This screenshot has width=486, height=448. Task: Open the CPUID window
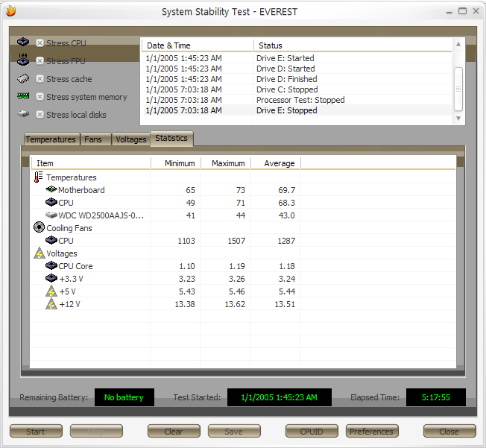point(312,432)
